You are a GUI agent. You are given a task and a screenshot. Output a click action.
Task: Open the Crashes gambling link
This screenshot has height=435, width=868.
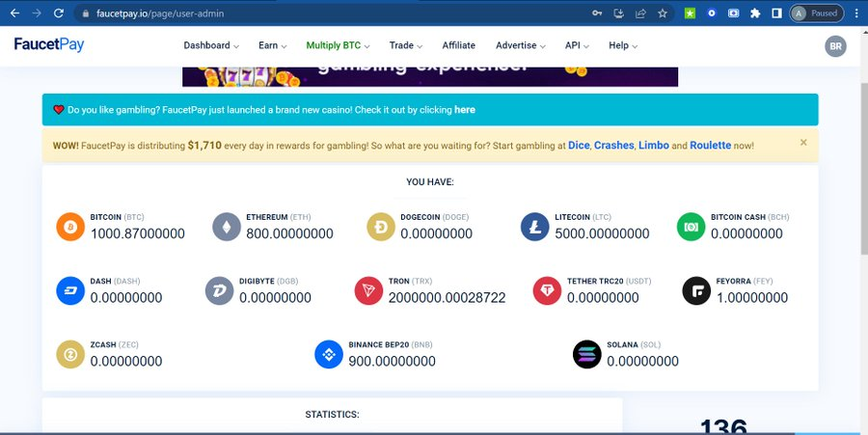(614, 146)
